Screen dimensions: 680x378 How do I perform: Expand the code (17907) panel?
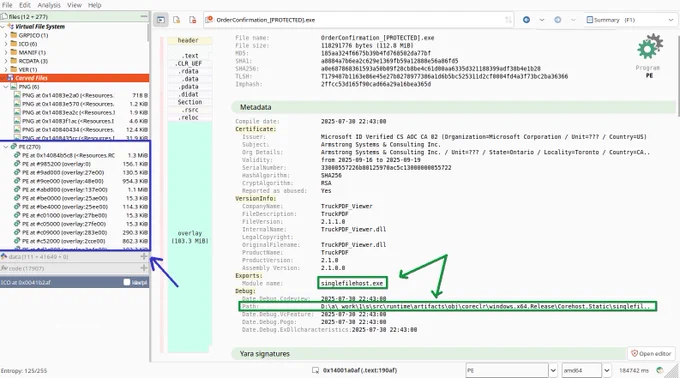pos(144,268)
